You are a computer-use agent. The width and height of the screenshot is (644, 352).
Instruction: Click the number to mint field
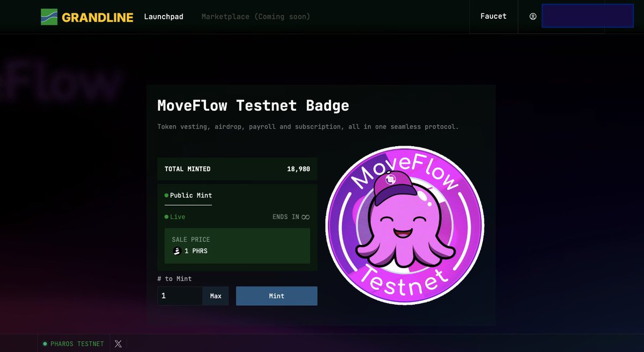(180, 296)
